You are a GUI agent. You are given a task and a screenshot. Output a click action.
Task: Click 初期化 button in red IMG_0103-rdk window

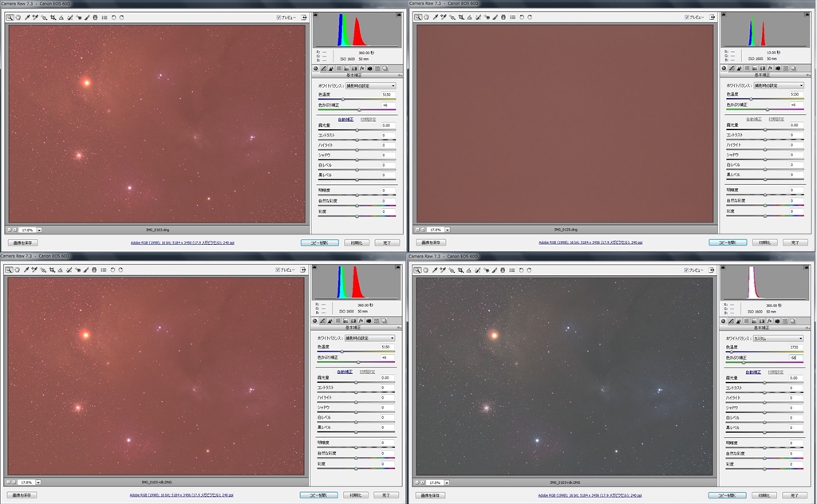(355, 495)
